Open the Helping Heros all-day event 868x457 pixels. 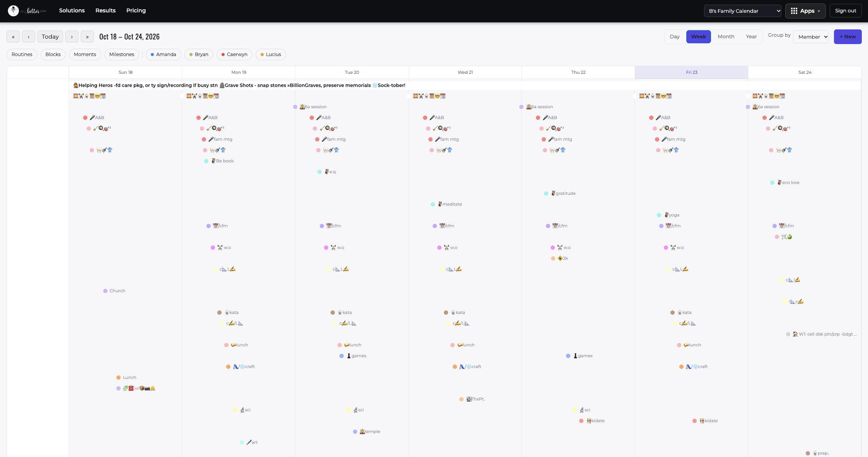click(x=145, y=85)
